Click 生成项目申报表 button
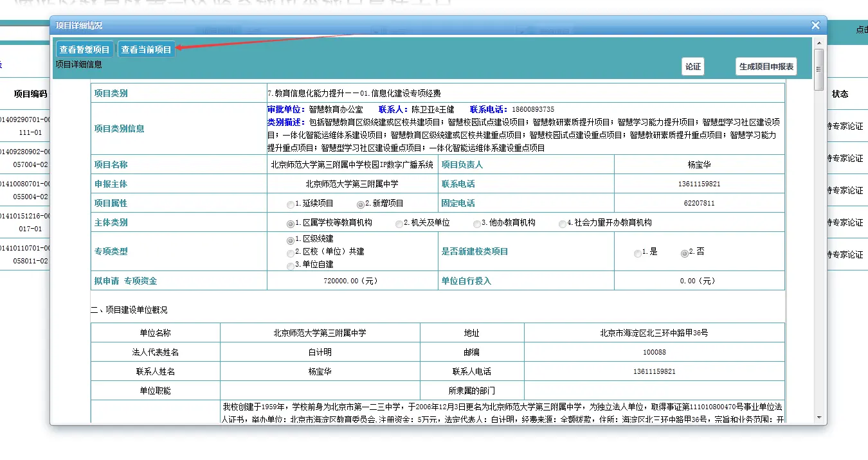 (766, 67)
